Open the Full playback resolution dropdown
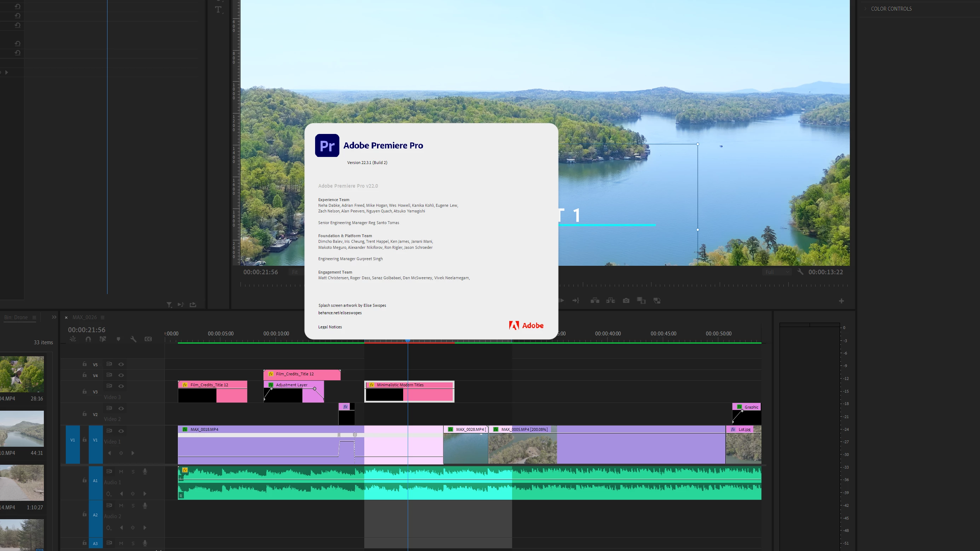Viewport: 980px width, 551px height. [x=777, y=272]
